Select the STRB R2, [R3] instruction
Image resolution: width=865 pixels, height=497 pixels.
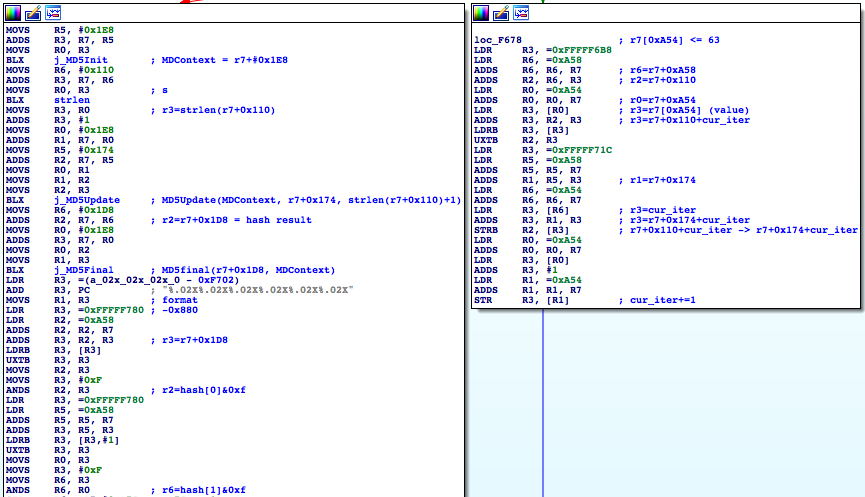pos(522,230)
